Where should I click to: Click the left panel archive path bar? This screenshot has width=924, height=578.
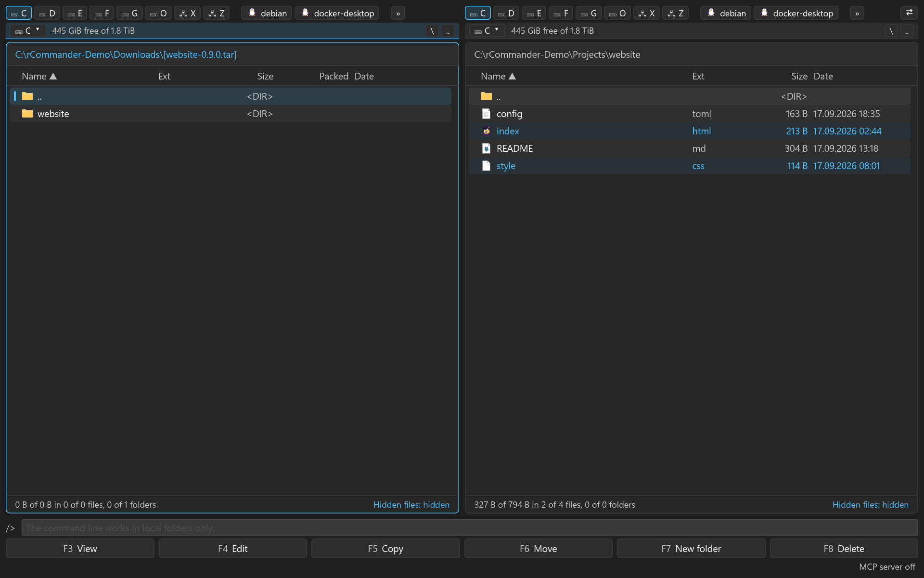(x=232, y=54)
